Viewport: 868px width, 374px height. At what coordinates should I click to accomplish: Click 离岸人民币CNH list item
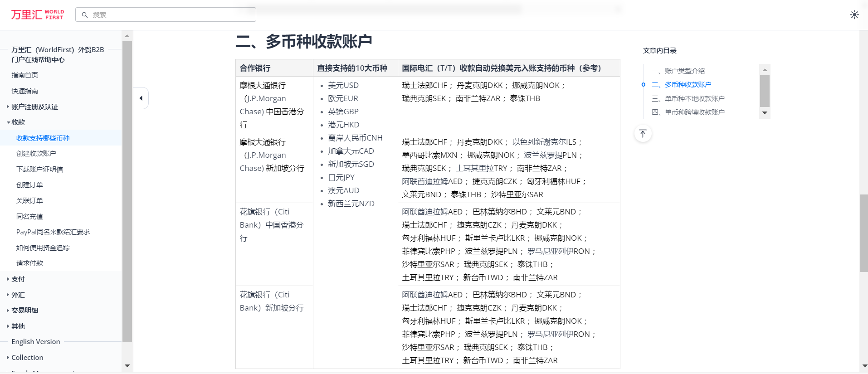coord(355,138)
